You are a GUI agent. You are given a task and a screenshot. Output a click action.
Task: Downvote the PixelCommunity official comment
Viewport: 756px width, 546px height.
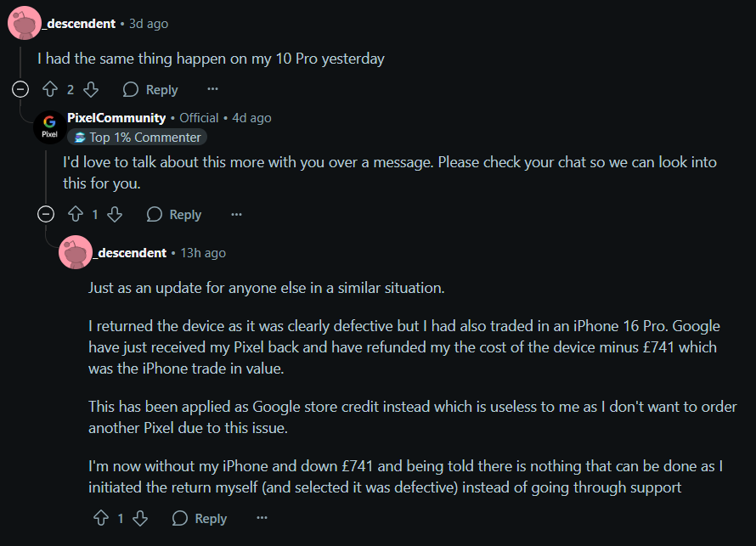coord(115,214)
